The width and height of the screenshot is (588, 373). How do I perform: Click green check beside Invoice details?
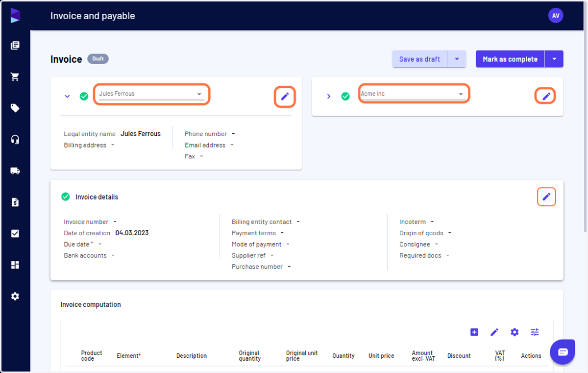pos(65,197)
